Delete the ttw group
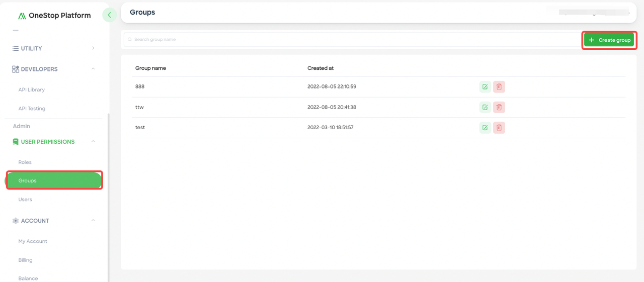This screenshot has height=282, width=644. tap(499, 107)
